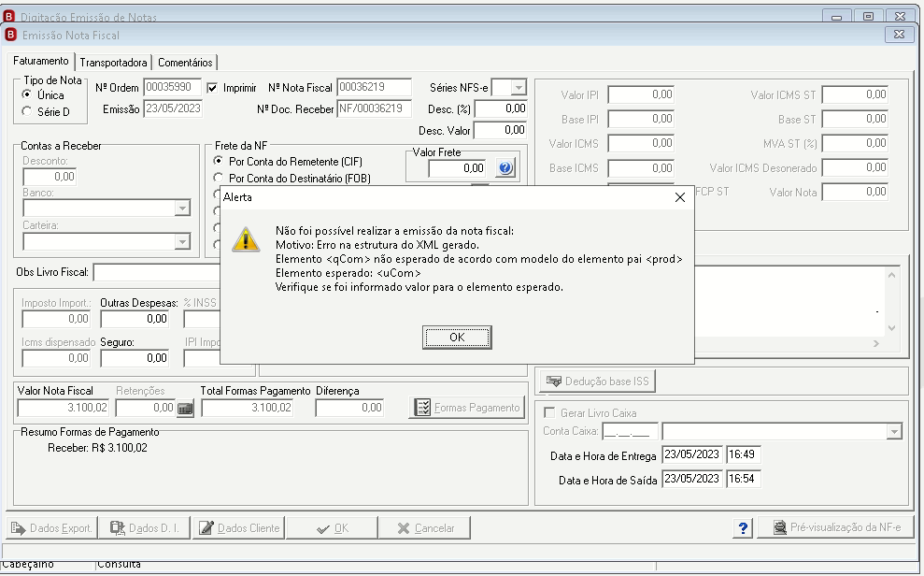This screenshot has height=576, width=924.
Task: Click the yellow warning triangle icon
Action: (246, 240)
